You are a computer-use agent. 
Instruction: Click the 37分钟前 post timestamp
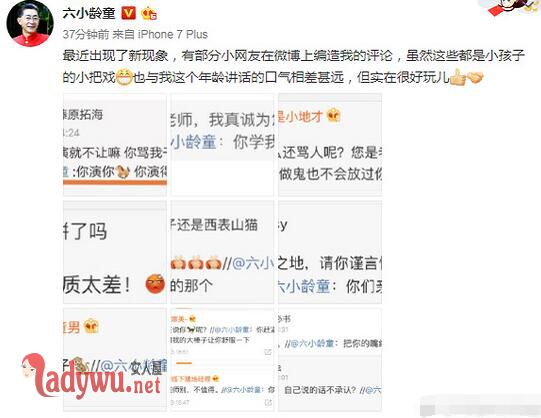[86, 34]
